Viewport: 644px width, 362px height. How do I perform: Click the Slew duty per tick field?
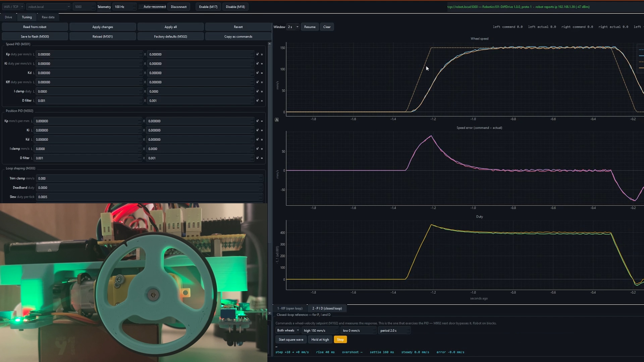pyautogui.click(x=149, y=197)
